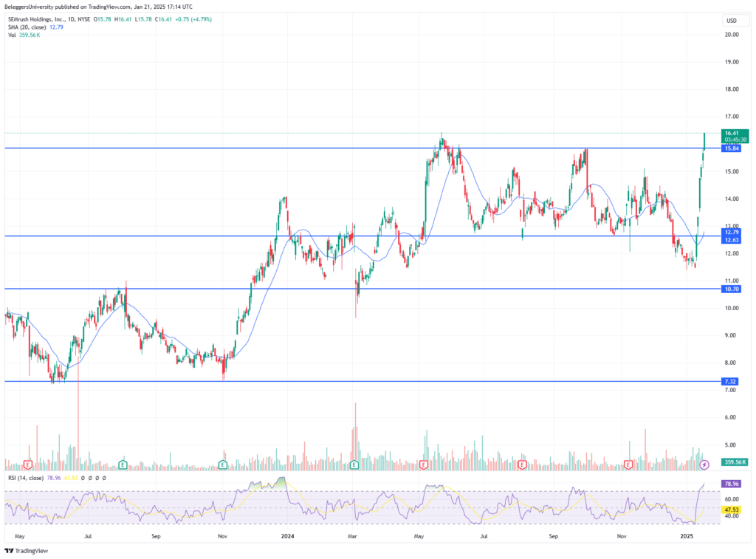756x559 pixels.
Task: Click the 14.00 price axis label
Action: click(732, 199)
